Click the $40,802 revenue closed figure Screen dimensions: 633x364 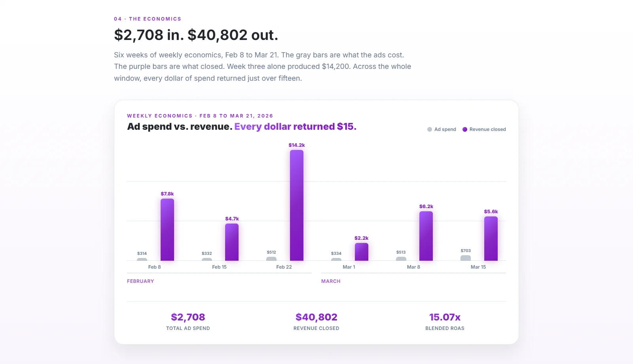click(316, 317)
